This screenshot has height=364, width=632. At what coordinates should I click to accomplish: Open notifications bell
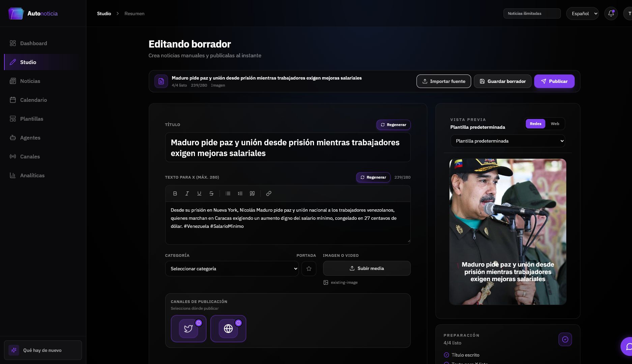pos(611,13)
